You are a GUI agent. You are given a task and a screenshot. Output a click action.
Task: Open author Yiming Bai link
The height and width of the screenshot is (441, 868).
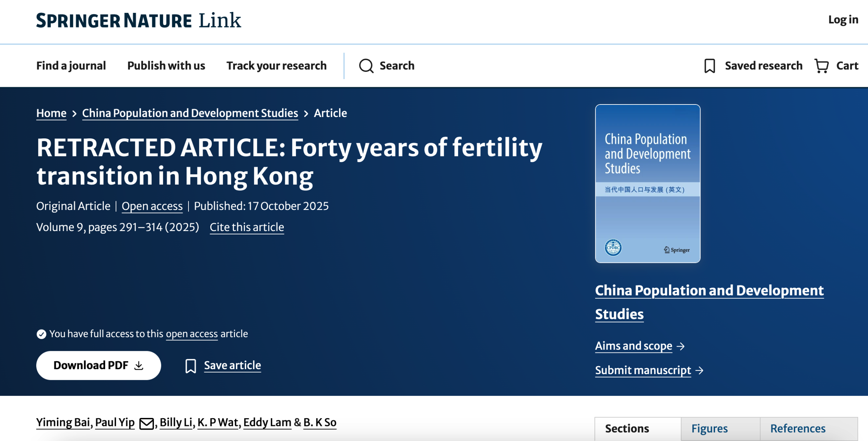click(63, 423)
